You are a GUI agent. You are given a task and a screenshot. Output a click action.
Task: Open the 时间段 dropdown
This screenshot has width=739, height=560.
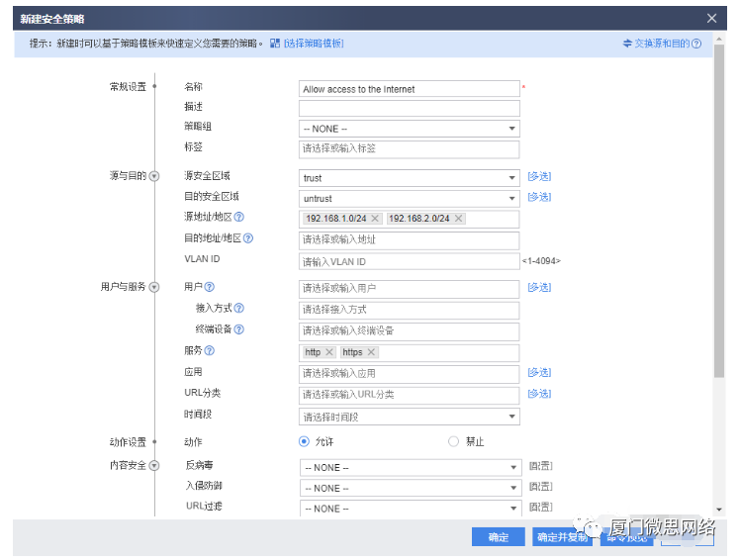(410, 417)
